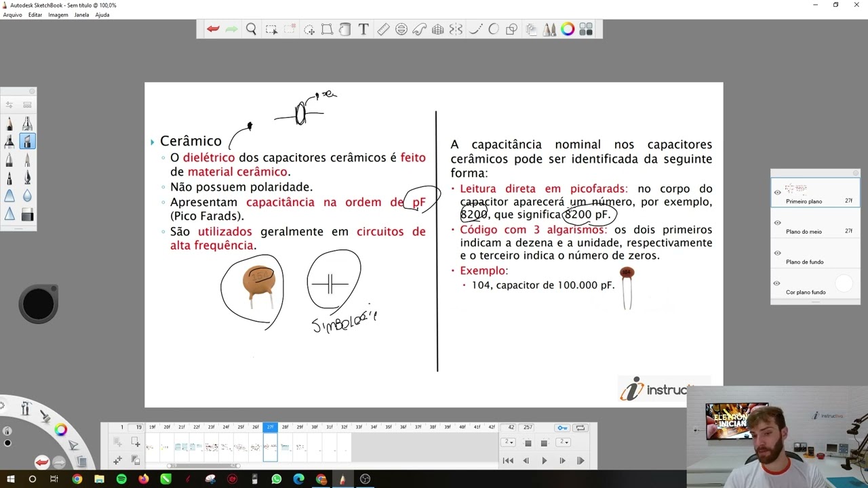Jump to the first frame
Screen dimensions: 868x488
508,461
